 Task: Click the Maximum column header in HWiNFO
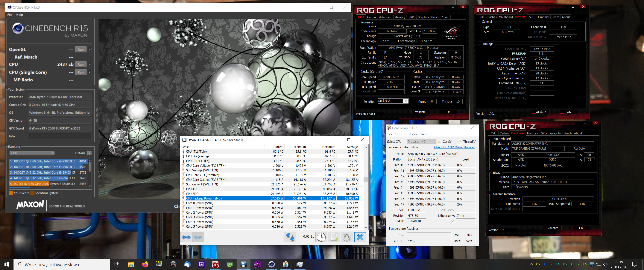click(x=329, y=147)
